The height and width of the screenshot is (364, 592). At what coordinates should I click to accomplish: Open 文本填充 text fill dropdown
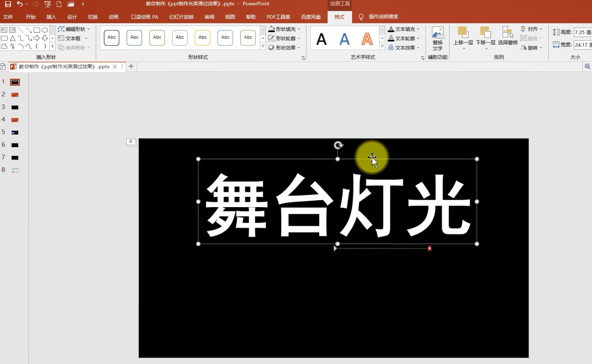click(404, 29)
